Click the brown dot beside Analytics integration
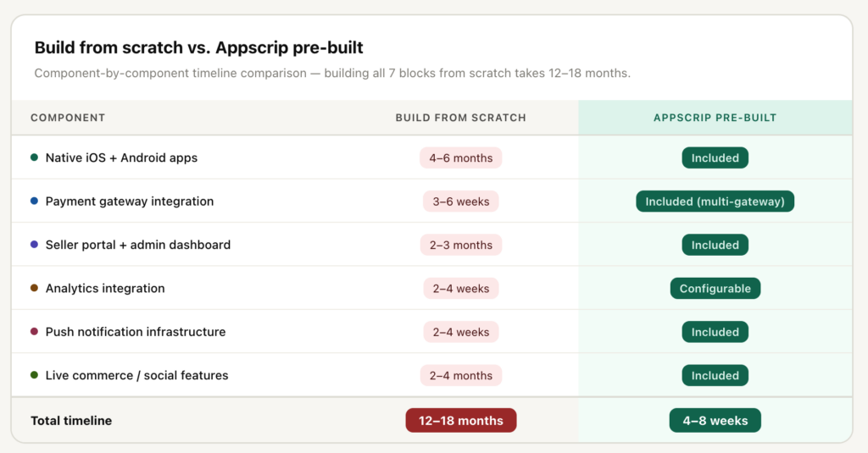Image resolution: width=868 pixels, height=453 pixels. click(34, 288)
